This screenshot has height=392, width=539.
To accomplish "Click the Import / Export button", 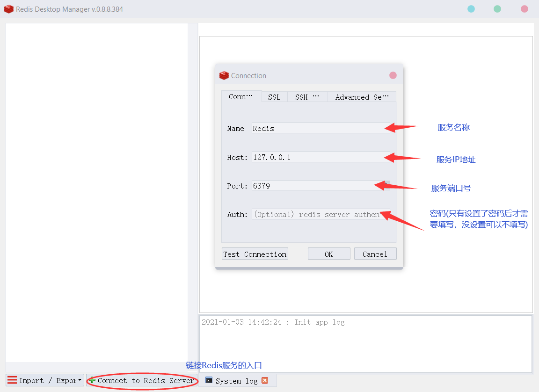I will [45, 380].
